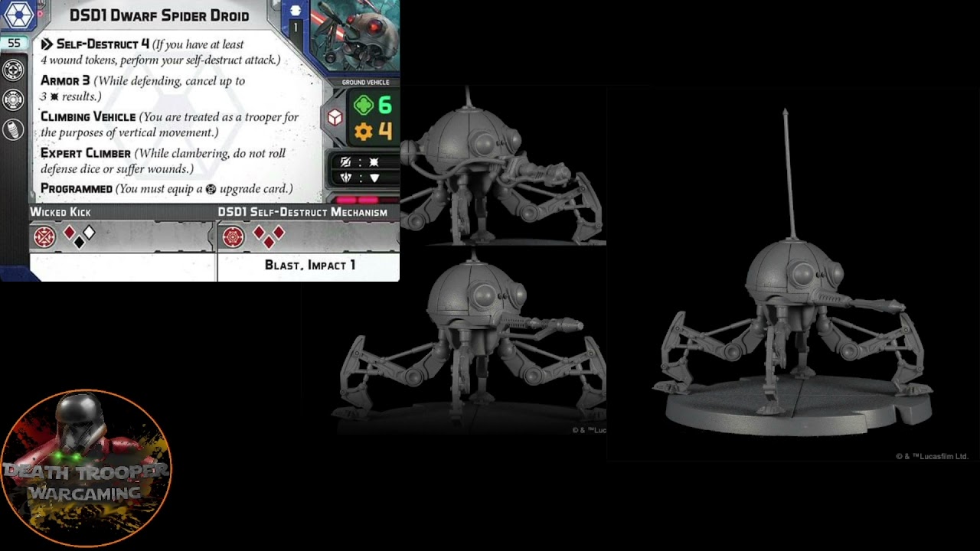Click the droid portrait art on card
The height and width of the screenshot is (551, 980).
coord(354,36)
